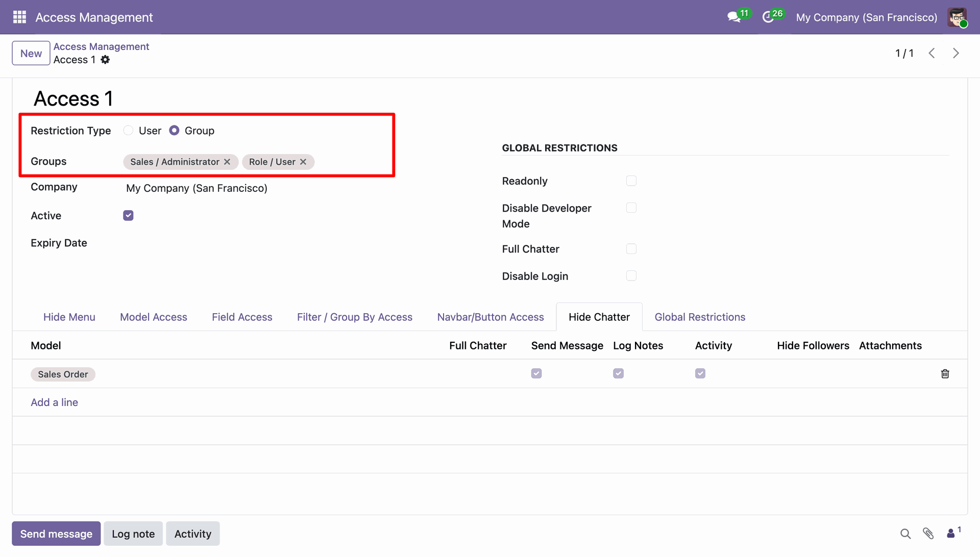
Task: Click the chatter search magnifier icon
Action: [905, 534]
